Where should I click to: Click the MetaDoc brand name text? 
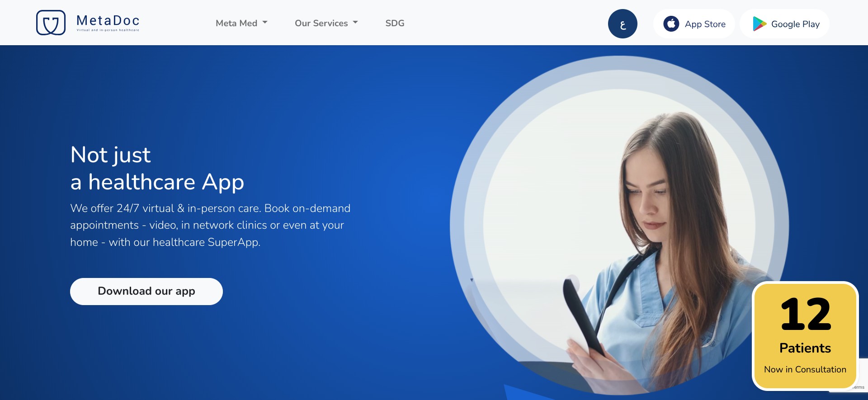[x=108, y=21]
